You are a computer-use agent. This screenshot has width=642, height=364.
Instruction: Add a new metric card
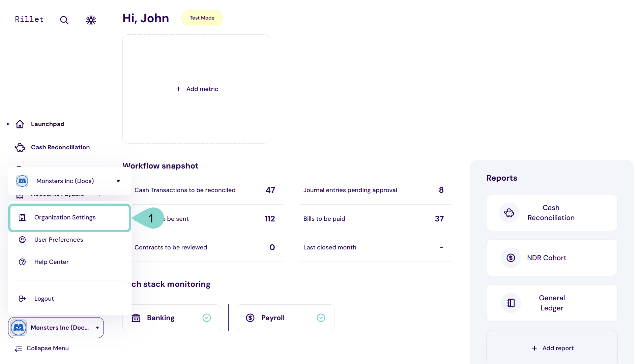[197, 89]
